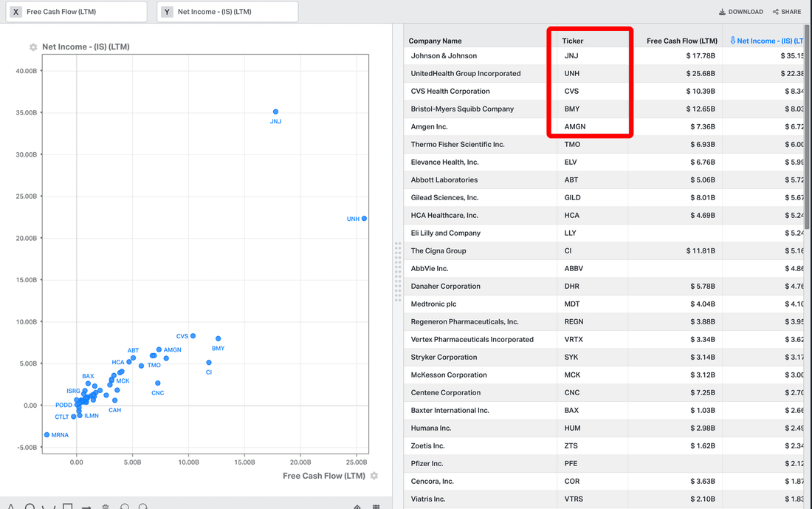Viewport: 812px width, 509px height.
Task: Click the Download button
Action: click(741, 11)
